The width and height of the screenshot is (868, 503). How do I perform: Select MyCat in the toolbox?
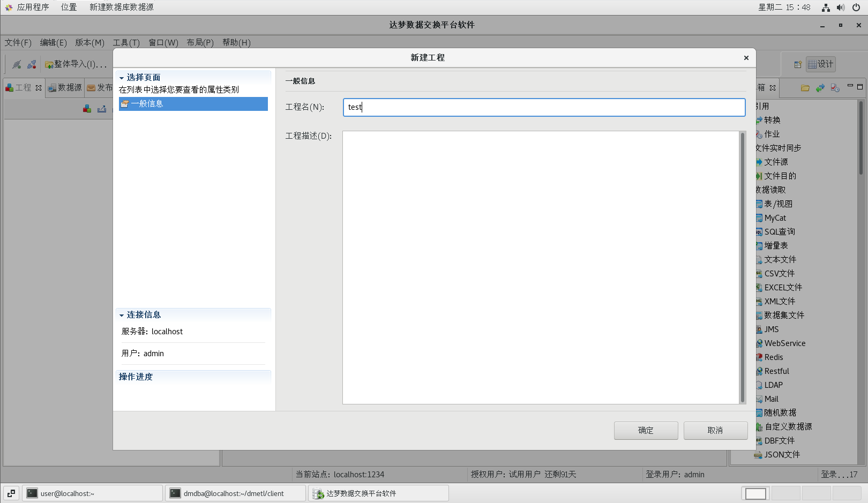point(775,217)
